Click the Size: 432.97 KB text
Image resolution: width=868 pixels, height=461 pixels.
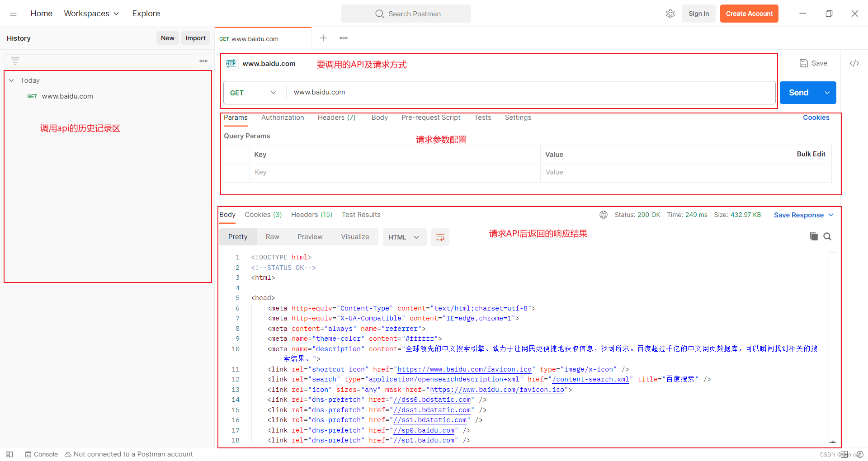[737, 215]
